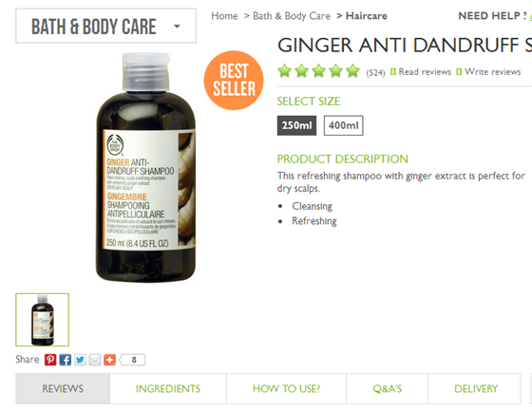Screen dimensions: 532x410
Task: Select the 250ml size option
Action: pyautogui.click(x=296, y=125)
